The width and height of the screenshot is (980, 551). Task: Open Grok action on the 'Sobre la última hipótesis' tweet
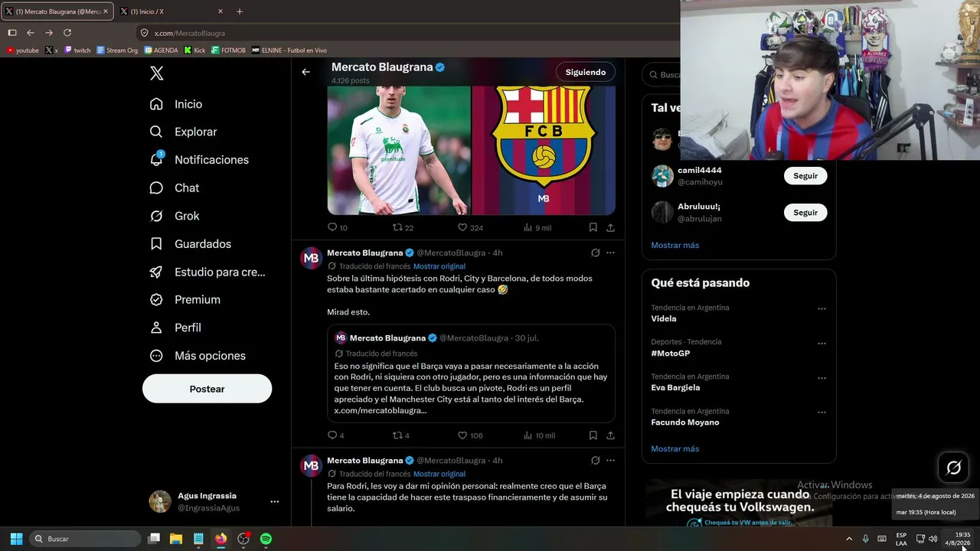tap(595, 253)
